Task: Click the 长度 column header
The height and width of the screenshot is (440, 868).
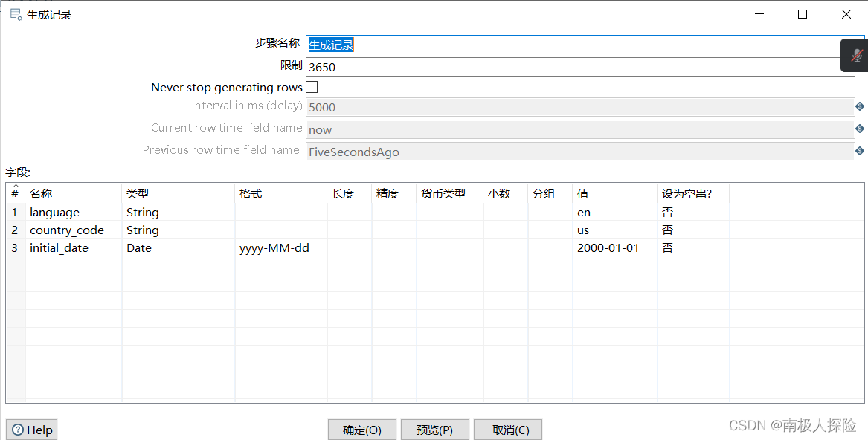Action: tap(350, 194)
